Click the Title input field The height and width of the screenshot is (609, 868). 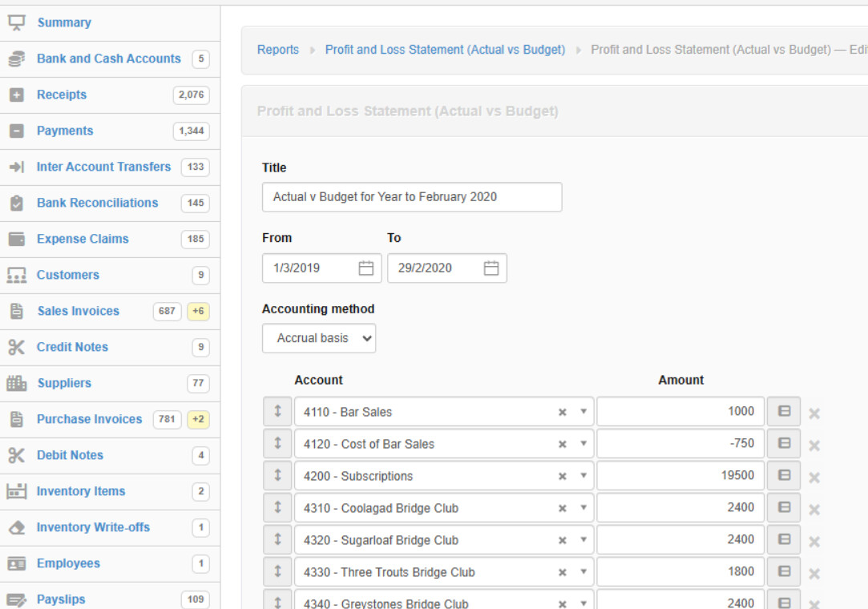click(x=412, y=197)
